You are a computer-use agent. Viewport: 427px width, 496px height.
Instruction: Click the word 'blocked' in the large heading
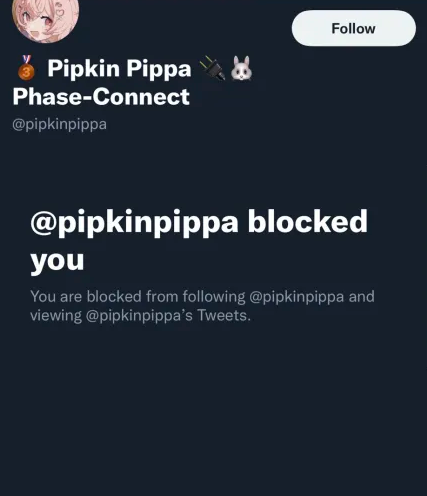tap(307, 221)
